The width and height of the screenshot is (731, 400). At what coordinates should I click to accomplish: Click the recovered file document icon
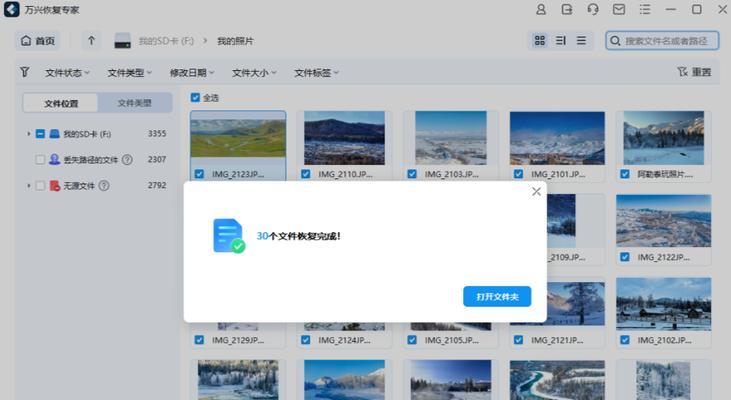(x=228, y=236)
